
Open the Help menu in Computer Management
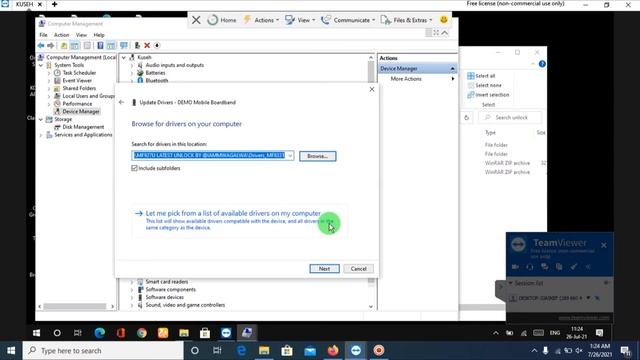[x=99, y=35]
